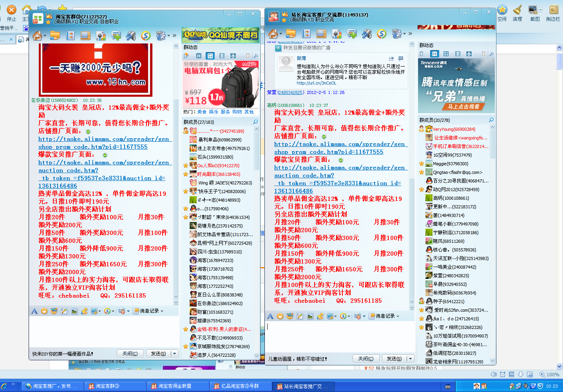Select member 高钙(1006108661) in member list
This screenshot has width=563, height=392.
coord(451,198)
